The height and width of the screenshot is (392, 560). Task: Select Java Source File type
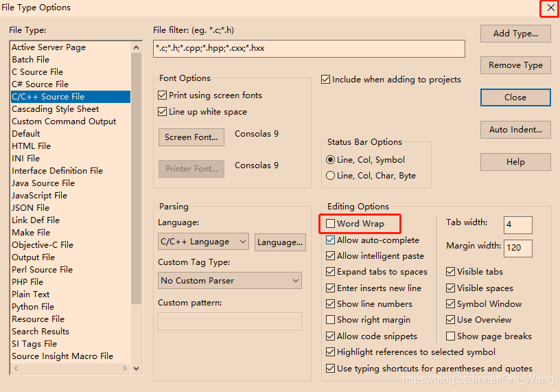click(x=71, y=183)
